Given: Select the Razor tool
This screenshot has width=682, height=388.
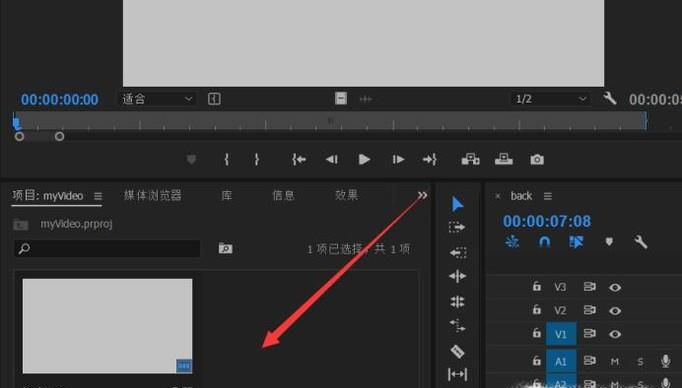Looking at the screenshot, I should tap(458, 351).
